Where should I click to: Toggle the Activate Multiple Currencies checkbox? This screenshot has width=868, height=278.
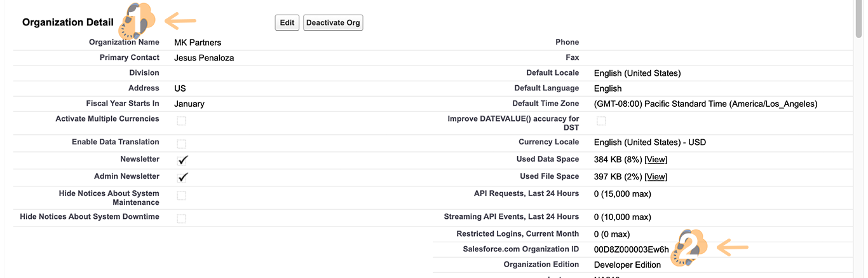click(182, 121)
